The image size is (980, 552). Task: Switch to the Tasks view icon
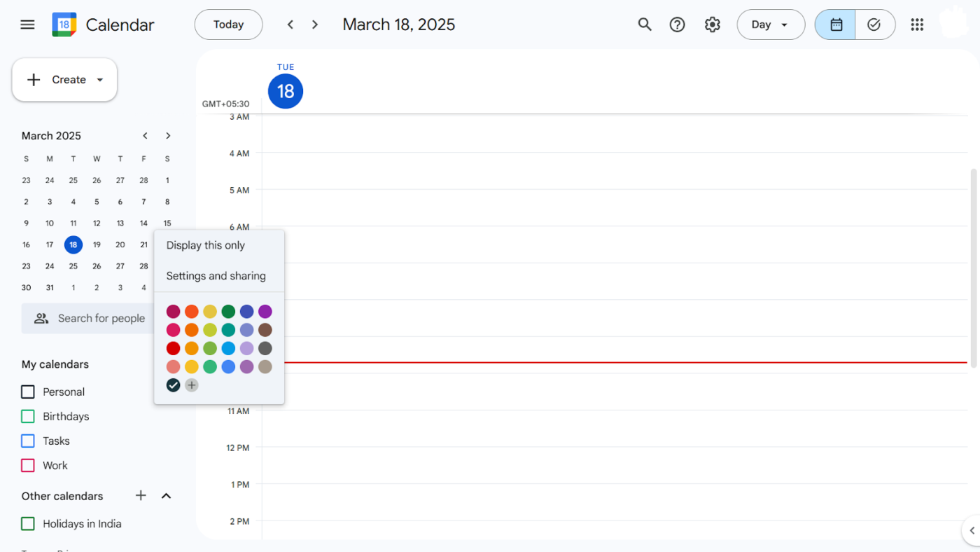(874, 25)
